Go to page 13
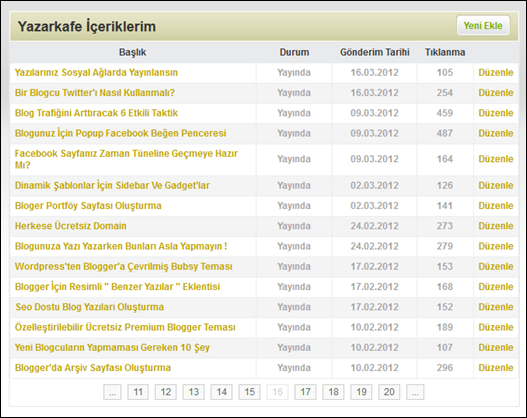Screen dimensions: 527x418 pyautogui.click(x=194, y=392)
